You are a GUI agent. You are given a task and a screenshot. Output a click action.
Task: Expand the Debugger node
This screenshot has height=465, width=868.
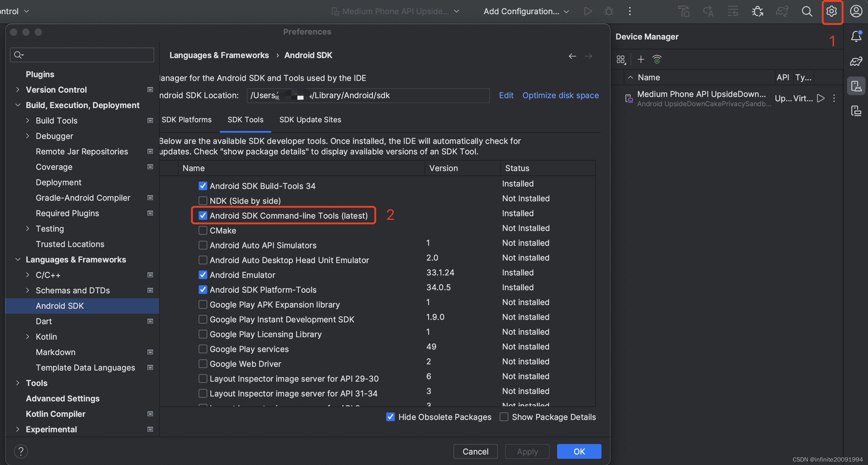pyautogui.click(x=28, y=136)
